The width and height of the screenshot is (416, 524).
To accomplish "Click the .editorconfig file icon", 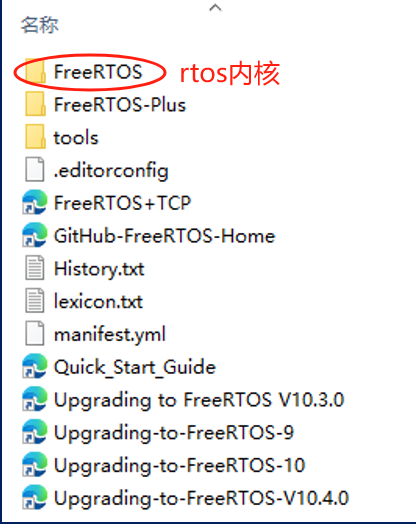I will click(34, 169).
